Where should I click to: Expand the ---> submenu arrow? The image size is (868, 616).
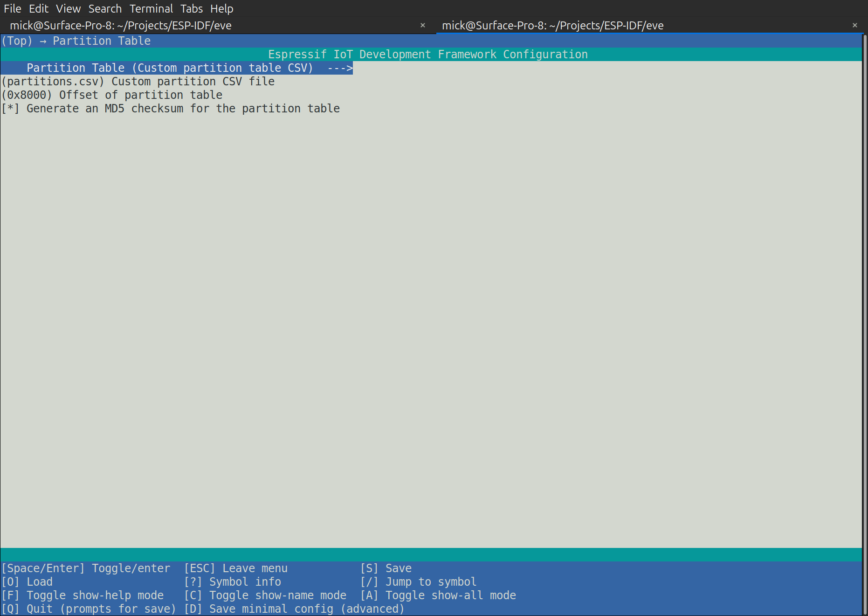[340, 68]
